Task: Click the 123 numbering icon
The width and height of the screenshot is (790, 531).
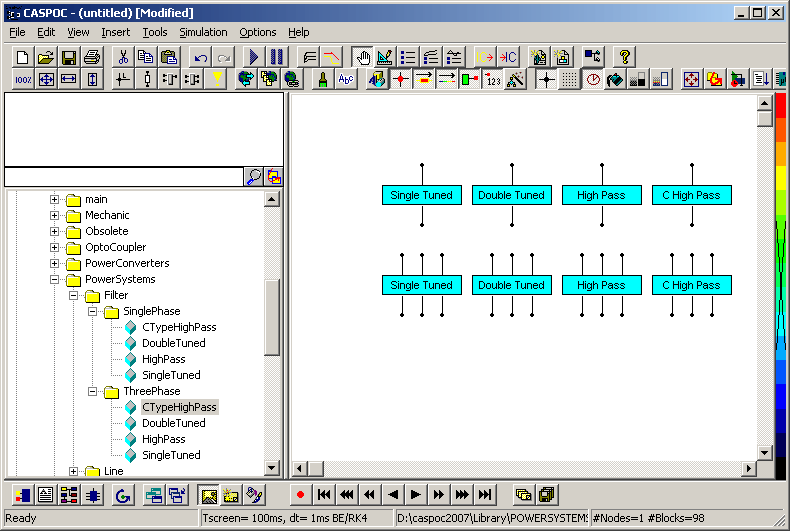Action: tap(493, 79)
